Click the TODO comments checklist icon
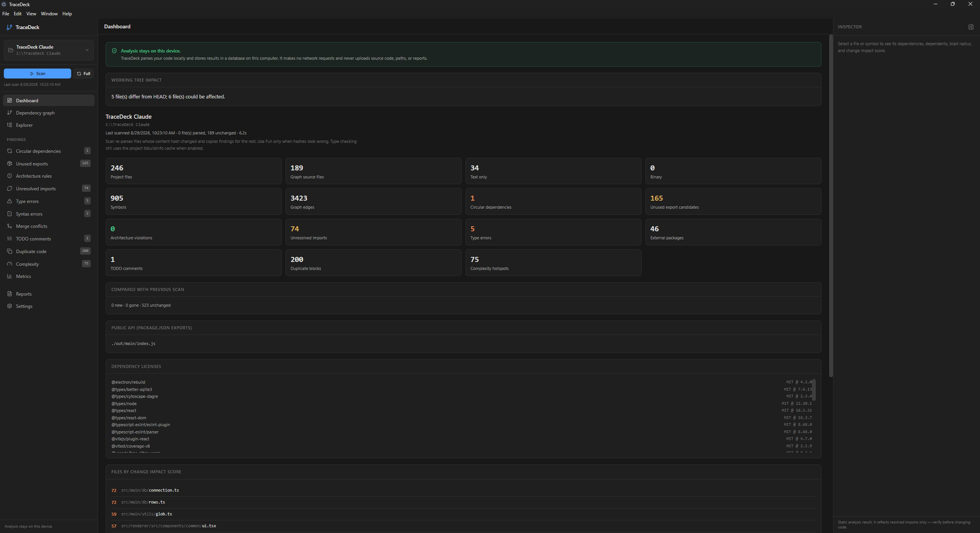Screen dimensions: 980x533 10,239
